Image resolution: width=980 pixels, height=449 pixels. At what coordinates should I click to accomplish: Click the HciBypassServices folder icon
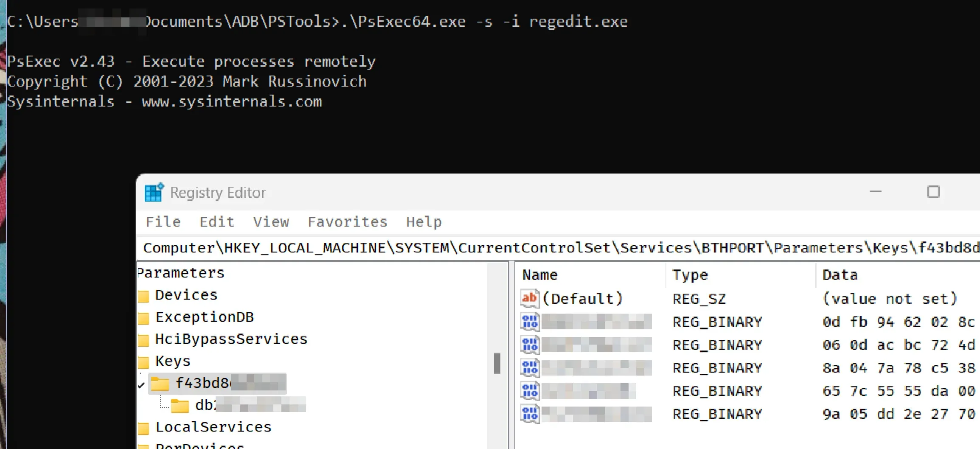144,339
